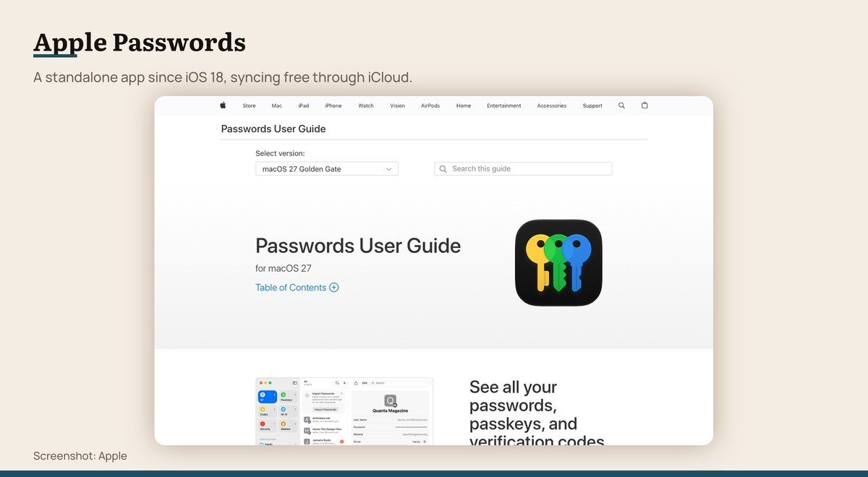
Task: Select iPhone in the navigation bar
Action: (x=333, y=106)
